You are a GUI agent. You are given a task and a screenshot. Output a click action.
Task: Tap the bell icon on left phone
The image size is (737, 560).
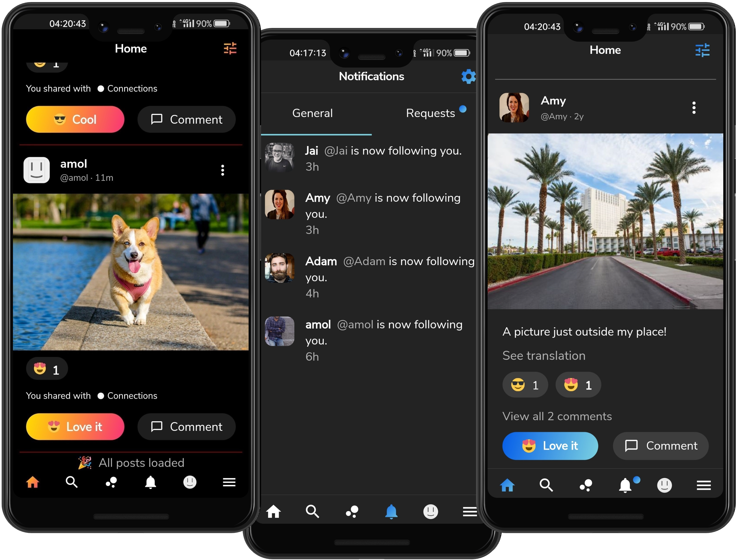(151, 482)
